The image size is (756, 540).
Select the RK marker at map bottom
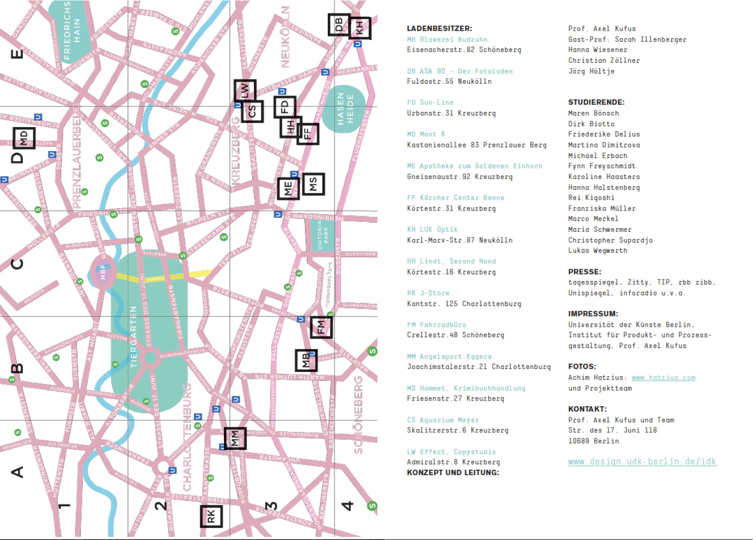(211, 516)
